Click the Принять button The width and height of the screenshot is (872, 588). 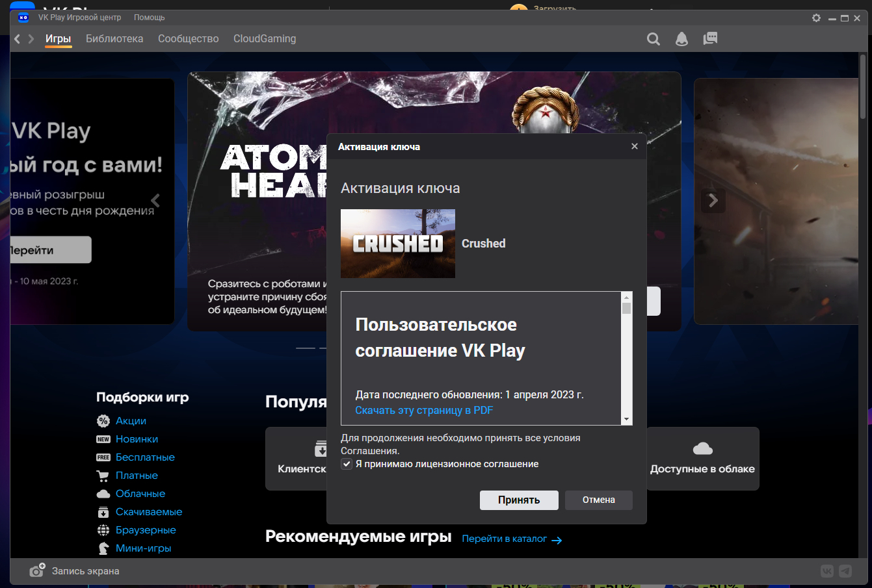click(x=519, y=500)
